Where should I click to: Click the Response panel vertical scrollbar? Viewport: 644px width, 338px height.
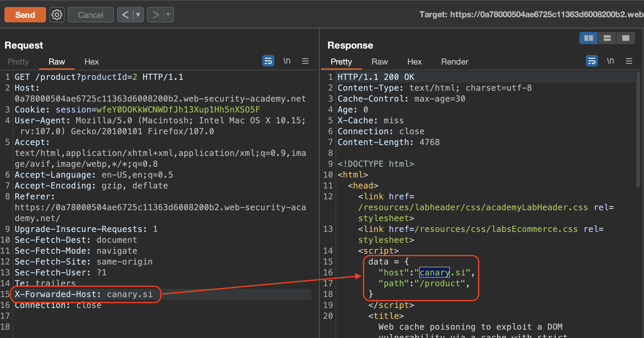coord(638,128)
